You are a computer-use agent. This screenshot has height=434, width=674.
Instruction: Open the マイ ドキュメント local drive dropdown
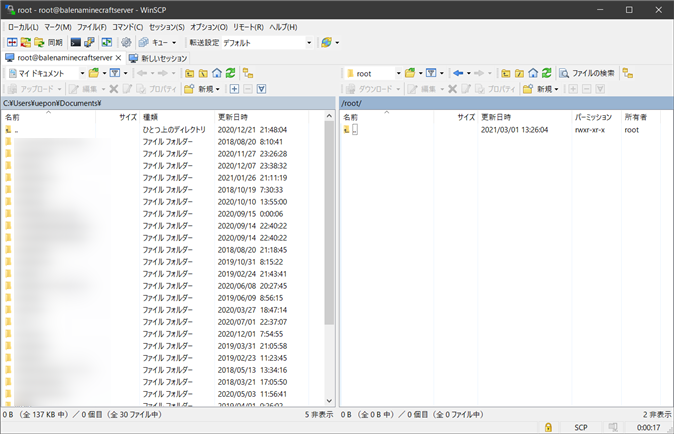[46, 73]
